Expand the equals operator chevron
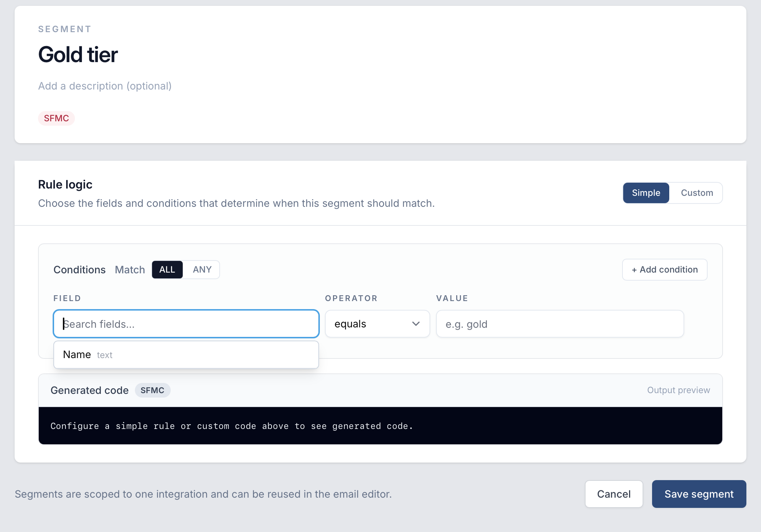761x532 pixels. (416, 324)
